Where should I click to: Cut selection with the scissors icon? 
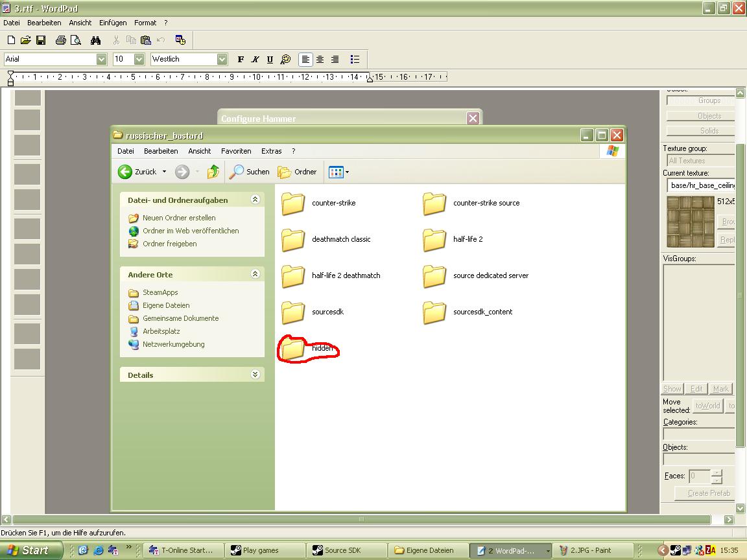tap(116, 40)
